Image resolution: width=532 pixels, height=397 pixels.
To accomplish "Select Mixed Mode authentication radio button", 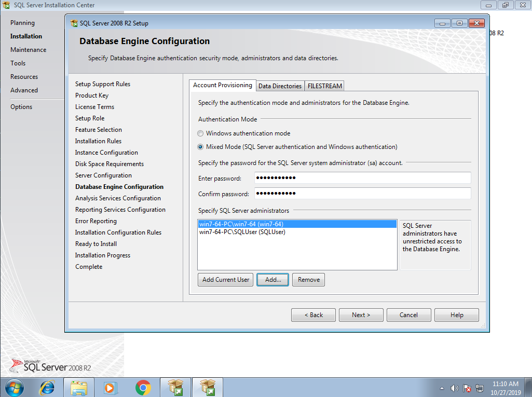I will pyautogui.click(x=200, y=147).
